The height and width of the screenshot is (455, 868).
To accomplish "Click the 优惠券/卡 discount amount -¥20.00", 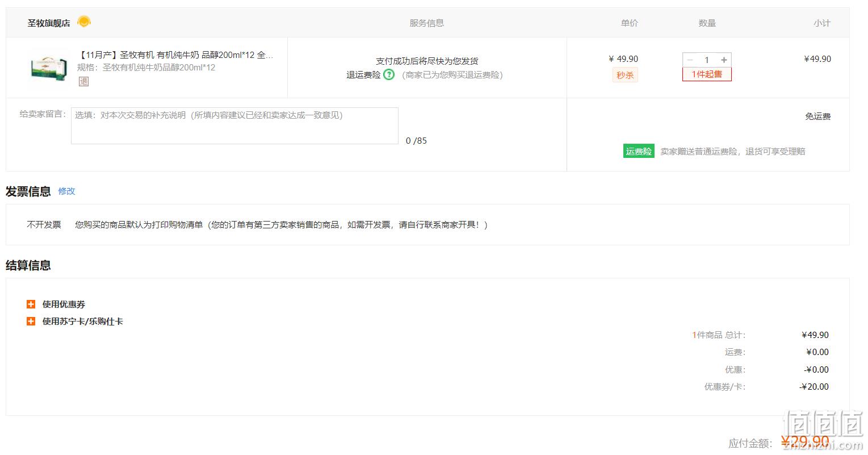I will coord(814,387).
